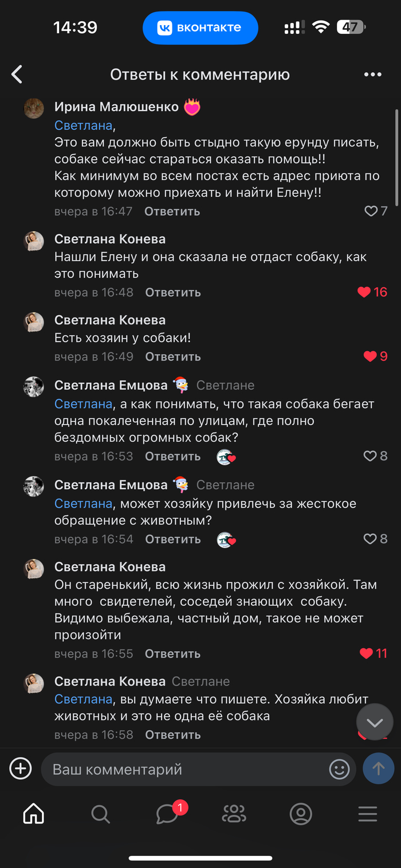Open the emoji smiley picker
The height and width of the screenshot is (868, 401).
point(339,769)
